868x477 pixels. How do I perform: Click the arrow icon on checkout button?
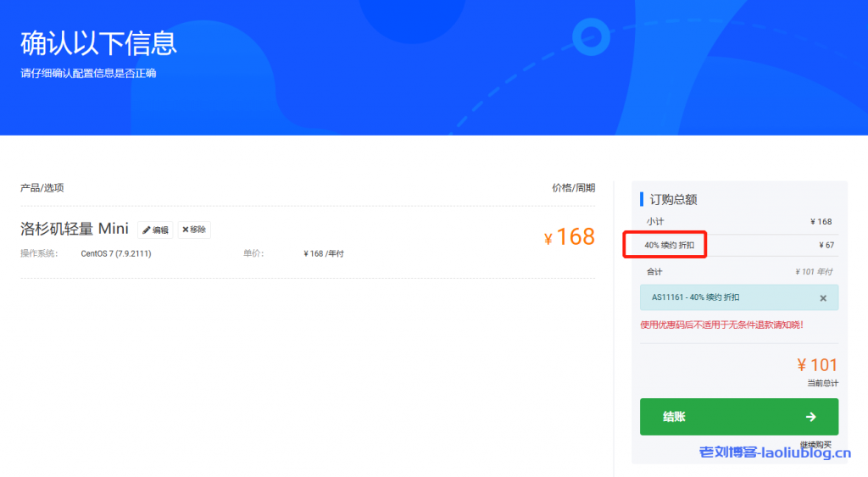pyautogui.click(x=810, y=417)
